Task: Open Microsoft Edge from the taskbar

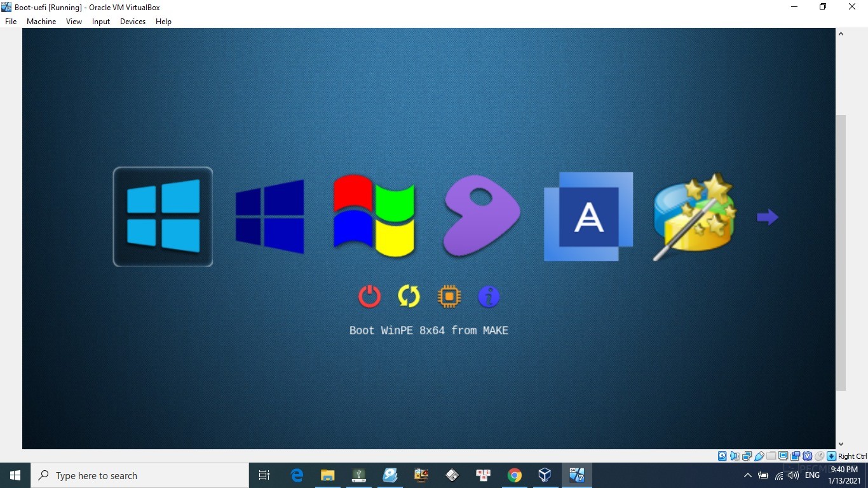Action: coord(297,475)
